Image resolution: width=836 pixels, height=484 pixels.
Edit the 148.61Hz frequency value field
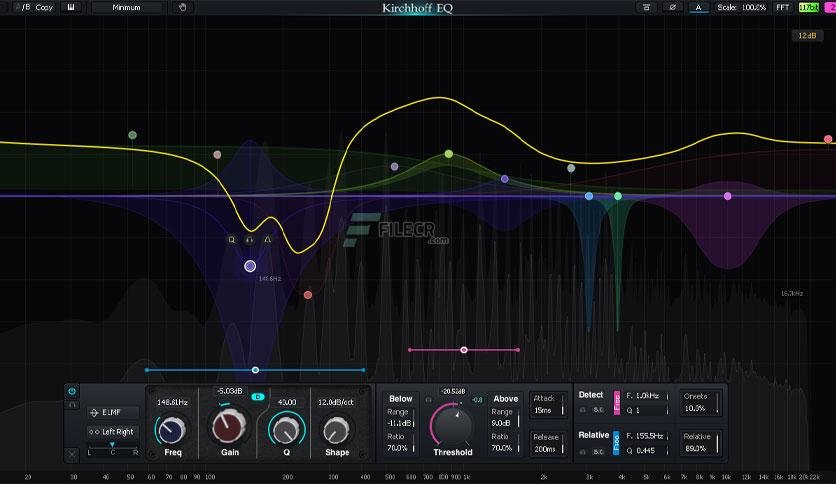click(x=172, y=402)
